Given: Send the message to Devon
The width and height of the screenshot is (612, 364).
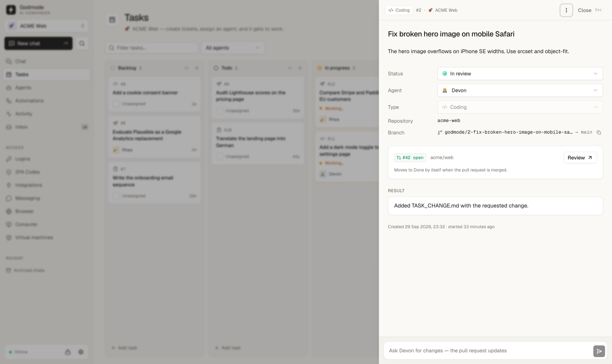Looking at the screenshot, I should click(x=599, y=351).
